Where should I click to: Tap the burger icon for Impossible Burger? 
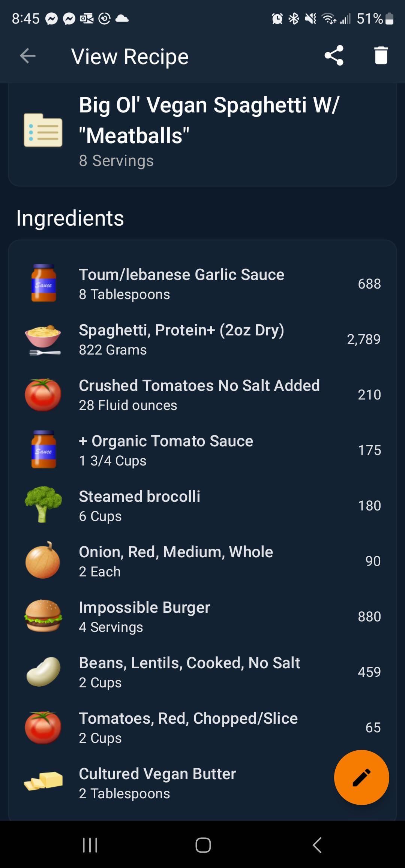pos(43,616)
